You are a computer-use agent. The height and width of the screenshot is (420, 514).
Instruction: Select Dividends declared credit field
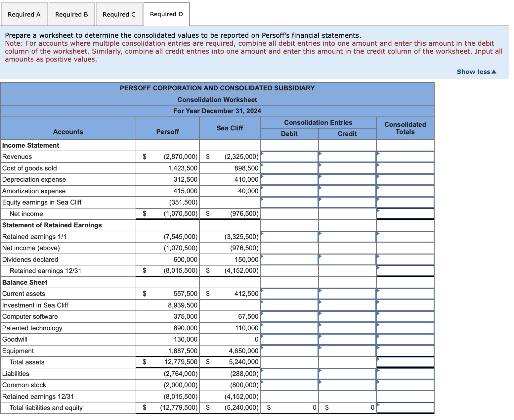pyautogui.click(x=347, y=259)
